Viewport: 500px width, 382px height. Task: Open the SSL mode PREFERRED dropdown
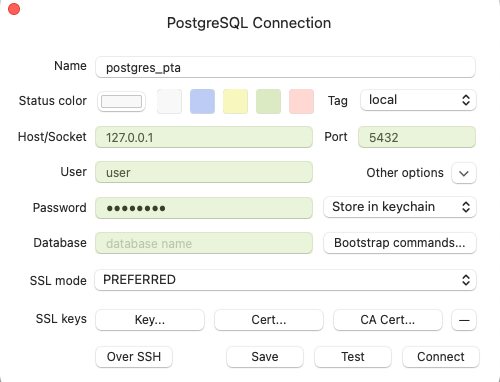(x=285, y=280)
